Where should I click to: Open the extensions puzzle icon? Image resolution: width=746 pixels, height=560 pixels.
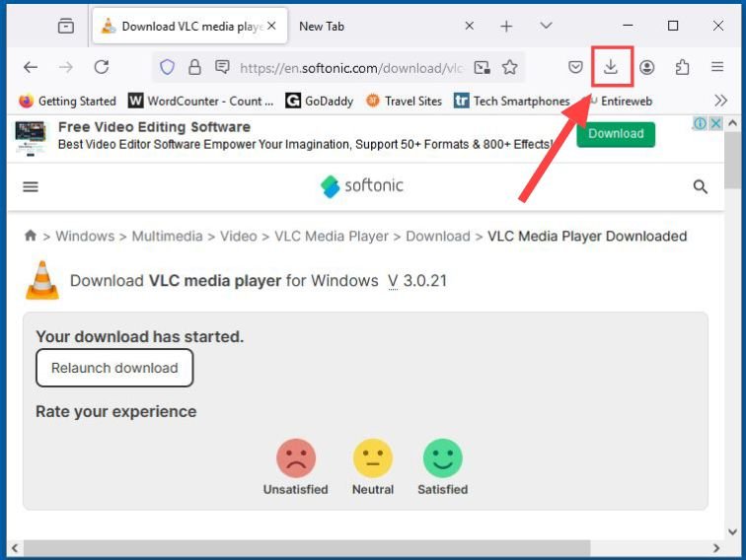point(682,67)
